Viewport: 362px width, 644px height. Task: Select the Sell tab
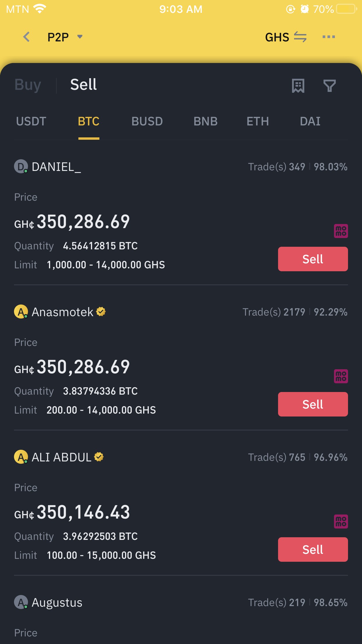83,85
